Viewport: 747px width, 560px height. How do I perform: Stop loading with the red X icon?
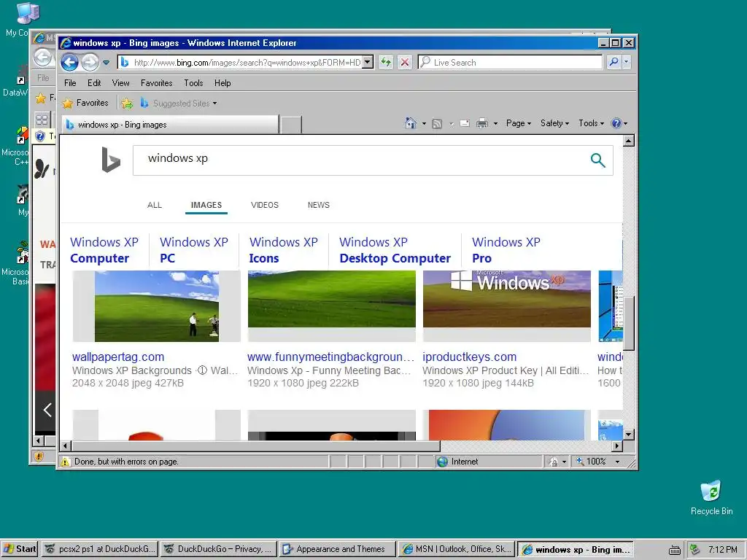coord(404,62)
